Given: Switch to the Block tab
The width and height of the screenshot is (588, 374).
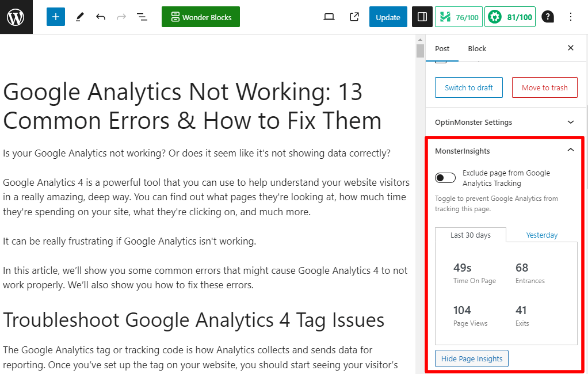Looking at the screenshot, I should 476,48.
